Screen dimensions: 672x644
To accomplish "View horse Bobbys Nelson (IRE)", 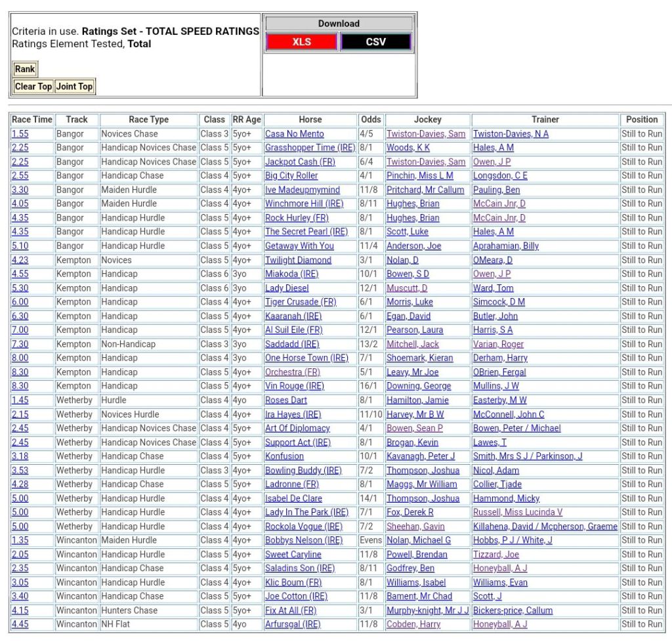I will [x=303, y=540].
